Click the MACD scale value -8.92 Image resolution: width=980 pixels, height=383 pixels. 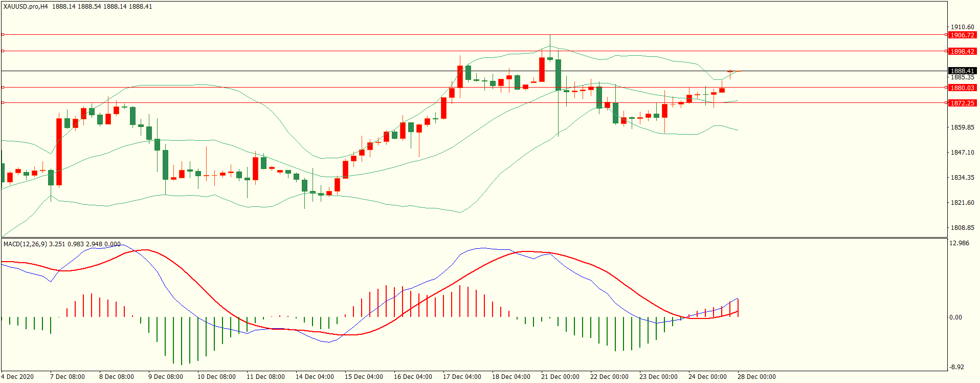click(956, 367)
